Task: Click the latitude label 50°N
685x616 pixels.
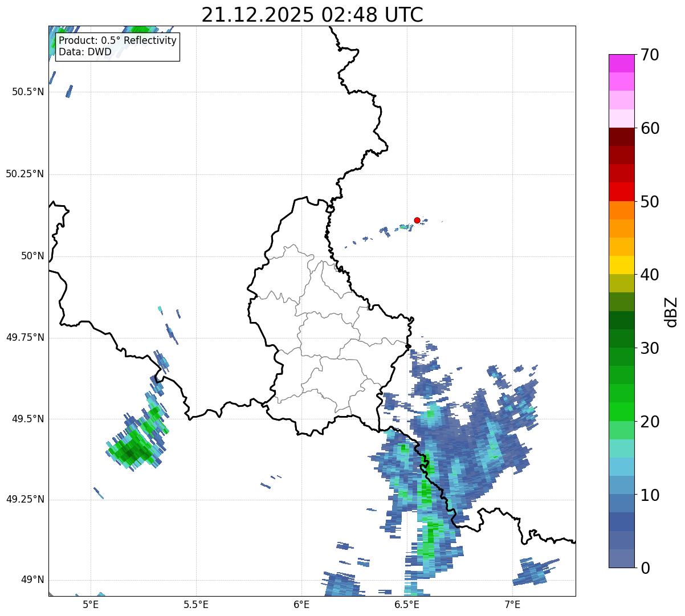Action: pyautogui.click(x=32, y=256)
